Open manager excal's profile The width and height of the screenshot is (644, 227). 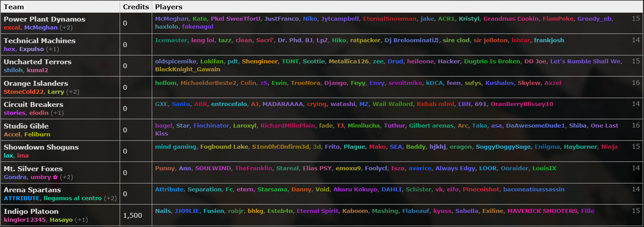coord(12,27)
